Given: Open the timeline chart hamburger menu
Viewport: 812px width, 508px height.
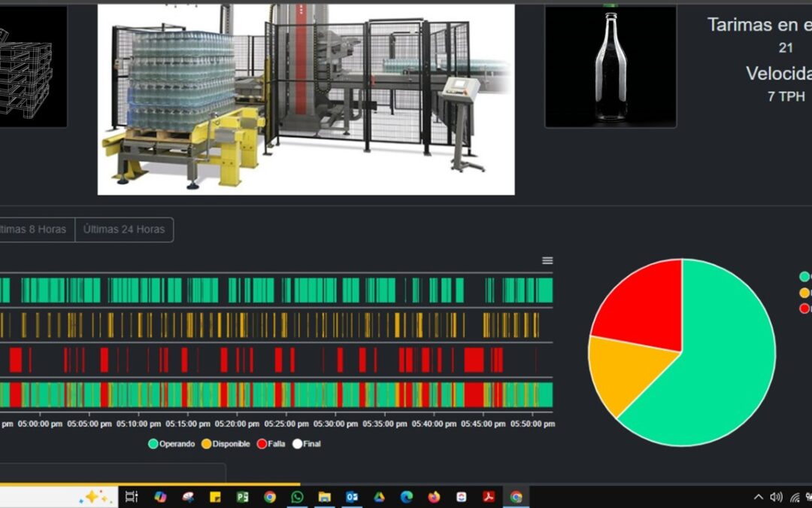Looking at the screenshot, I should point(546,260).
